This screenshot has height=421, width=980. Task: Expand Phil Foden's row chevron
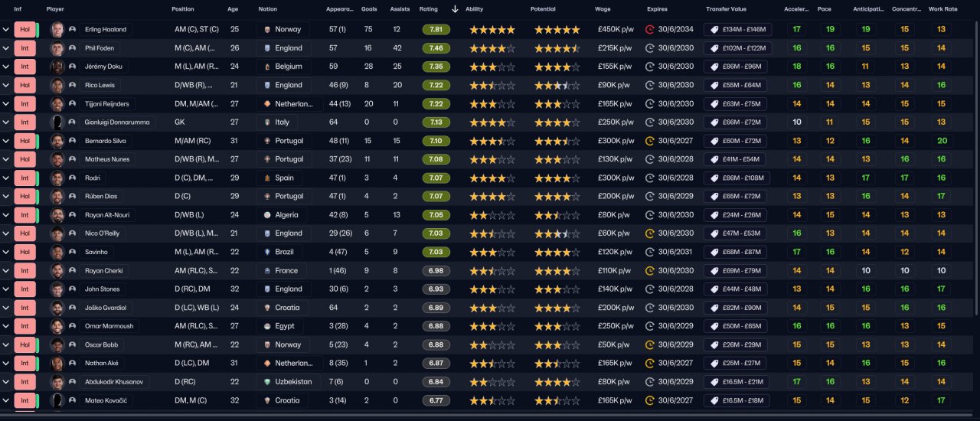click(x=6, y=48)
